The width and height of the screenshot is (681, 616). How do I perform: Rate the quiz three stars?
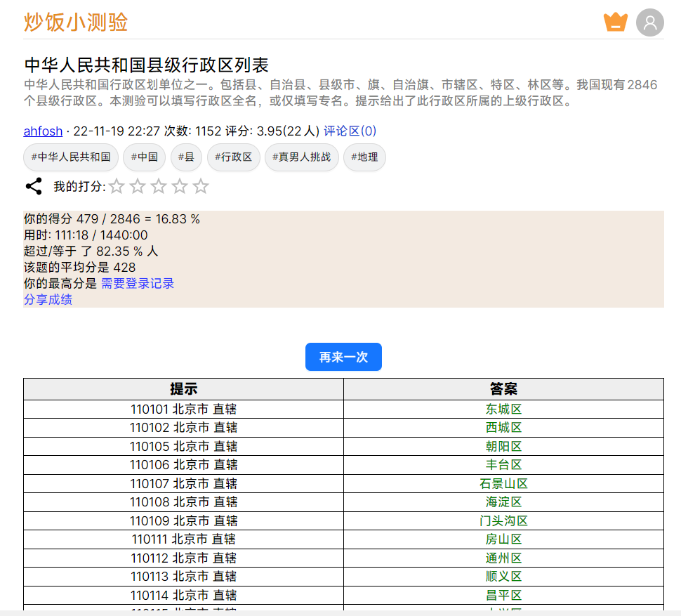pyautogui.click(x=159, y=186)
